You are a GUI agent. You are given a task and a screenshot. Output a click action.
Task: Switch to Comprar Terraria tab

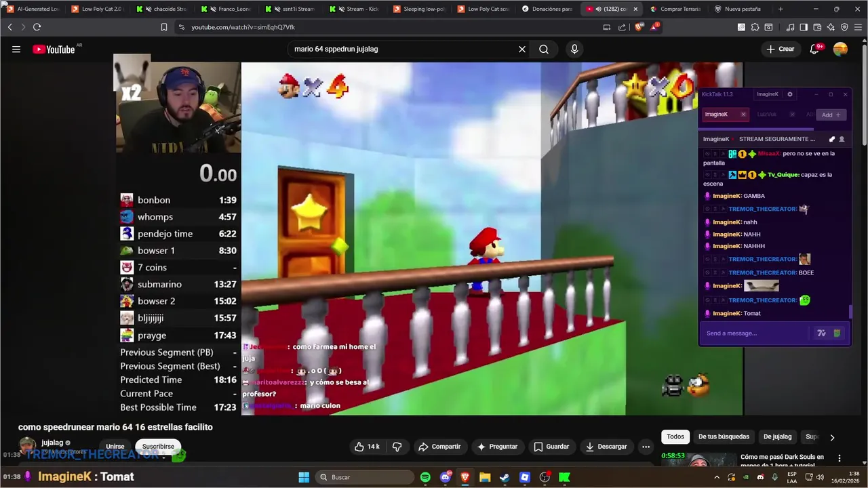click(675, 9)
